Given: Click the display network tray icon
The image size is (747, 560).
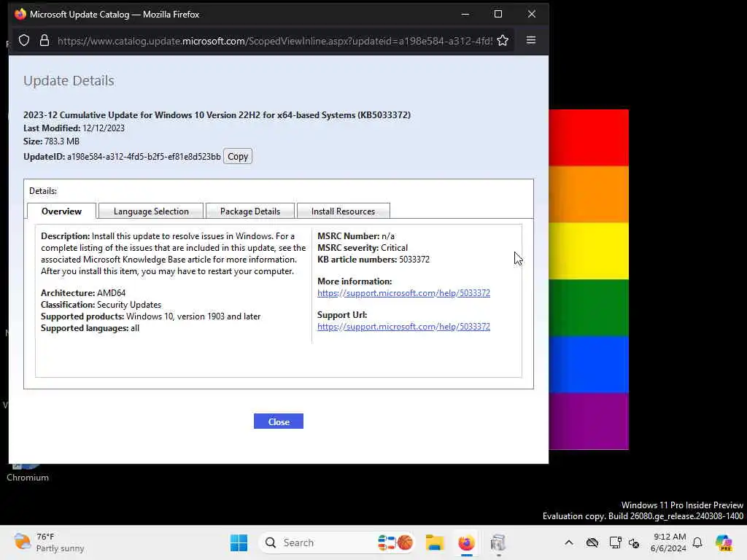Looking at the screenshot, I should pyautogui.click(x=615, y=542).
